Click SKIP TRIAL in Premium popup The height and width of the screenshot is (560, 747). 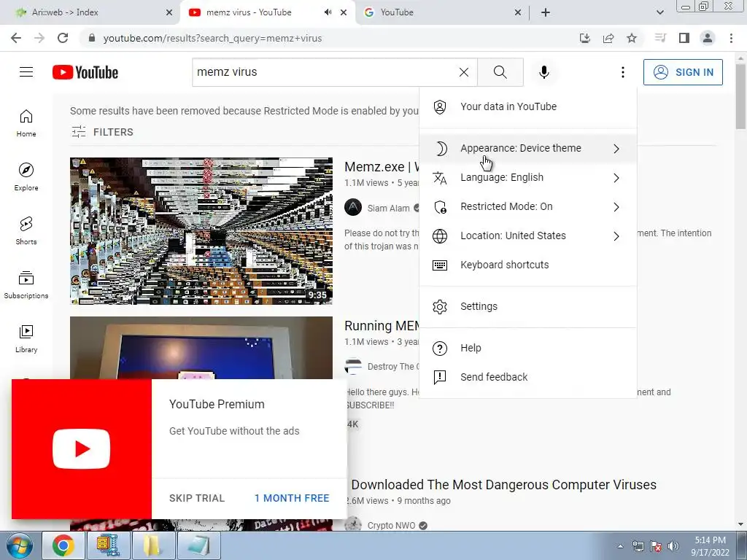[x=197, y=498]
